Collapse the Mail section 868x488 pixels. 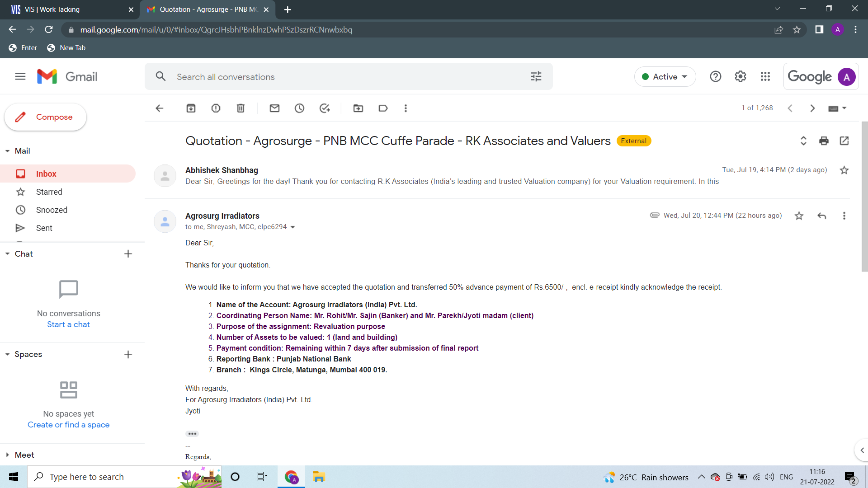click(7, 151)
